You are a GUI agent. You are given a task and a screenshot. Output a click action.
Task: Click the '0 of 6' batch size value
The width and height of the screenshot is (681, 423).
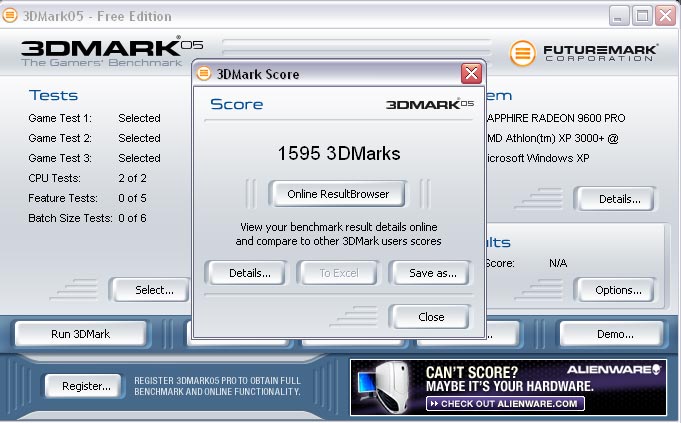point(132,218)
